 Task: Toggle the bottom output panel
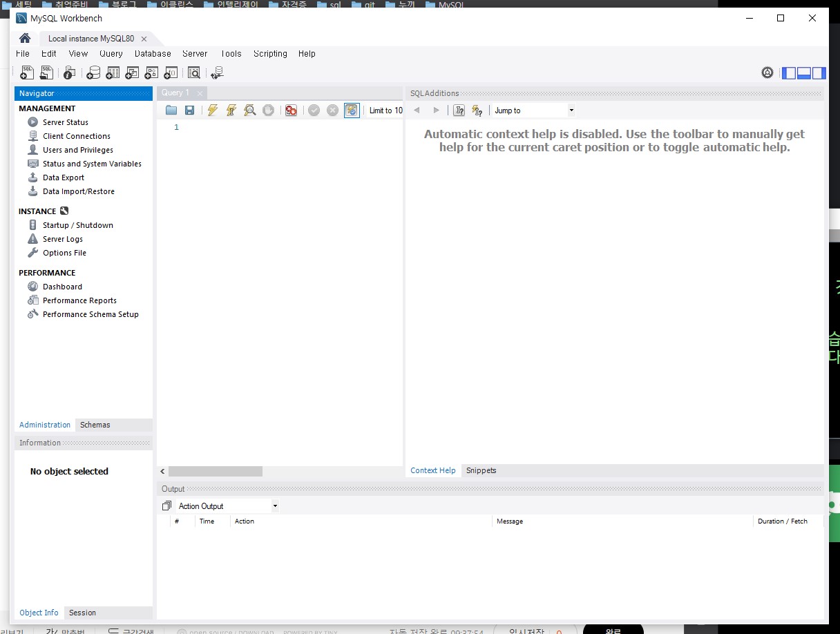pyautogui.click(x=804, y=73)
